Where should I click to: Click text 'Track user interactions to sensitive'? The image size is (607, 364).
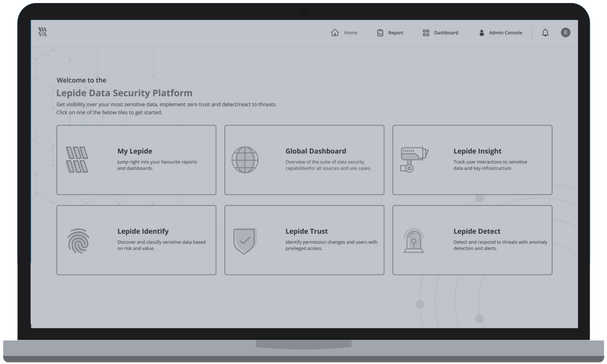click(490, 162)
